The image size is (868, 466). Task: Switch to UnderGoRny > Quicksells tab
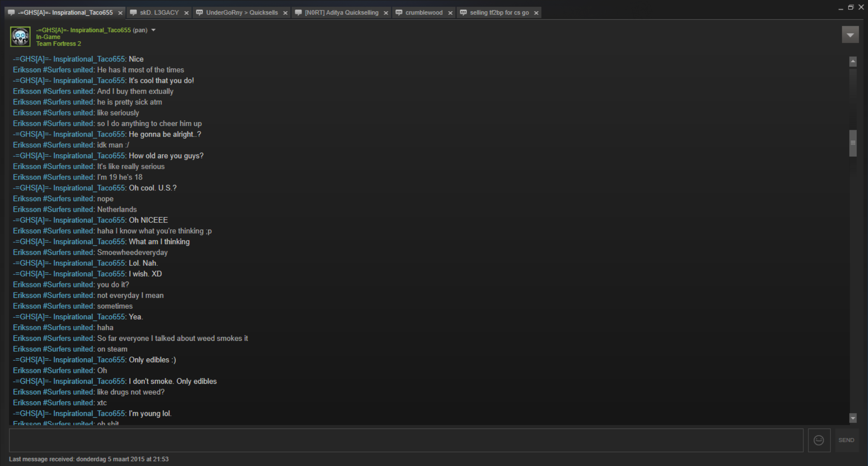coord(241,13)
